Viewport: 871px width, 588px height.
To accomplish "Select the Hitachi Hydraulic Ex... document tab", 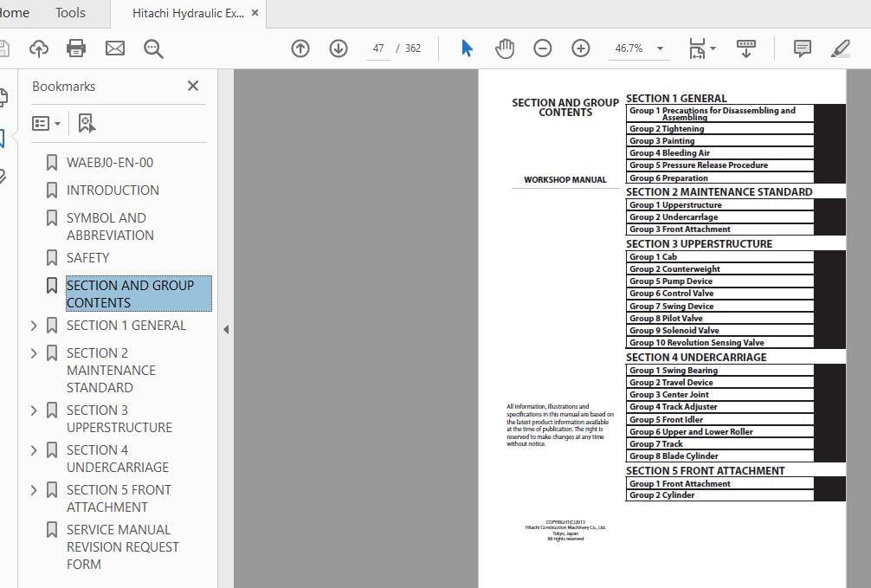I will (188, 13).
